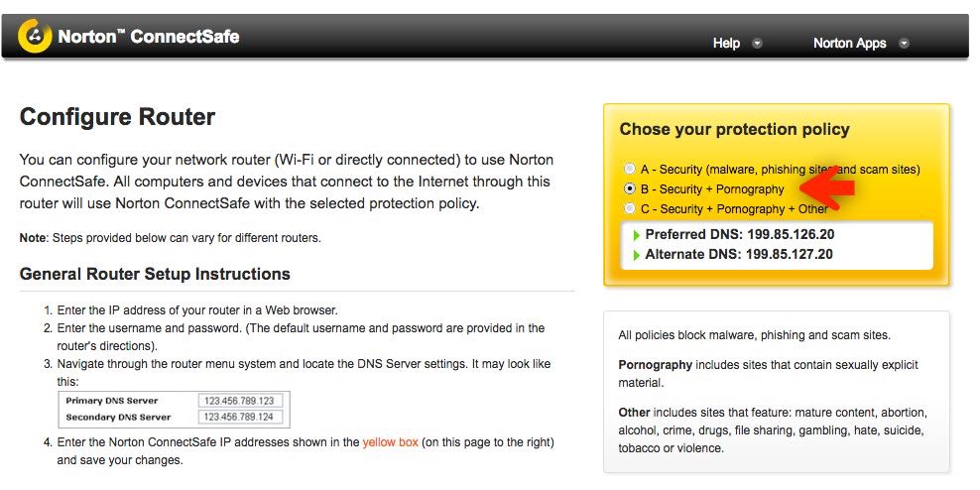Click the Alternate DNS address 199.85.127.20
Image resolution: width=980 pixels, height=490 pixels.
coord(790,255)
